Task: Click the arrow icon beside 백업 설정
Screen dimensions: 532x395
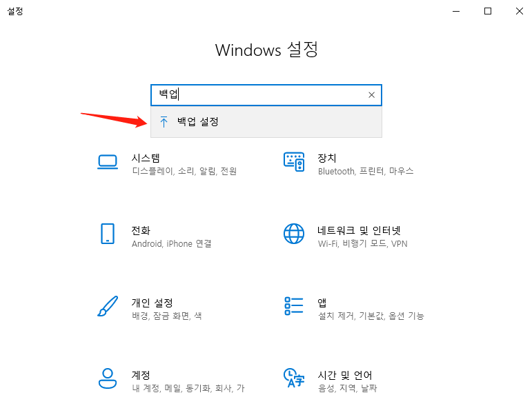Action: 164,122
